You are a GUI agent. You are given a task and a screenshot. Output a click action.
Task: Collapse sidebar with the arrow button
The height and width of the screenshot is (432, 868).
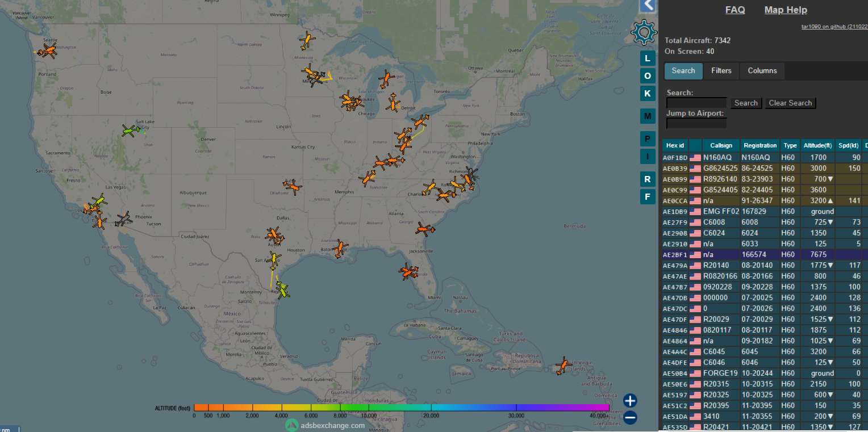tap(648, 6)
